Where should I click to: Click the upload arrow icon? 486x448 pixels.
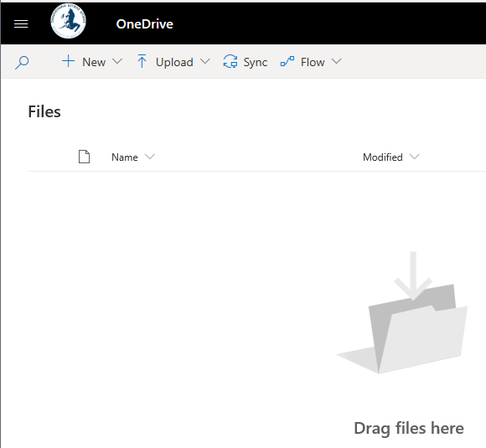click(x=142, y=61)
